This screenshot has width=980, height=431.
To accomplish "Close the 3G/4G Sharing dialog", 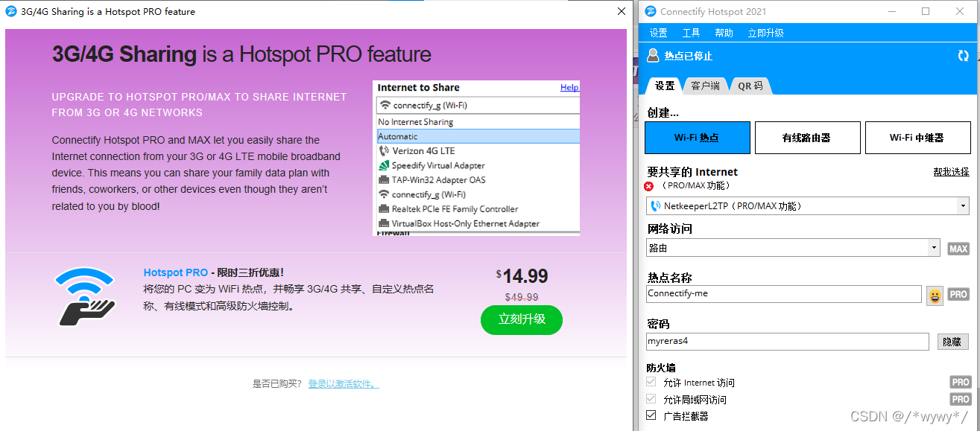I will pyautogui.click(x=622, y=11).
